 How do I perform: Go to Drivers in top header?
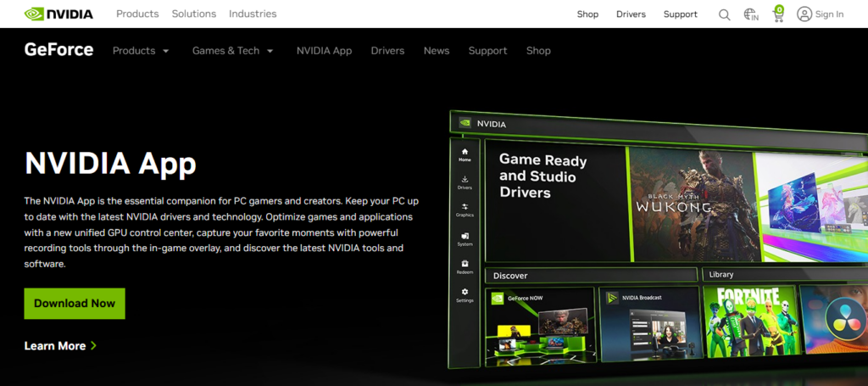pyautogui.click(x=631, y=14)
